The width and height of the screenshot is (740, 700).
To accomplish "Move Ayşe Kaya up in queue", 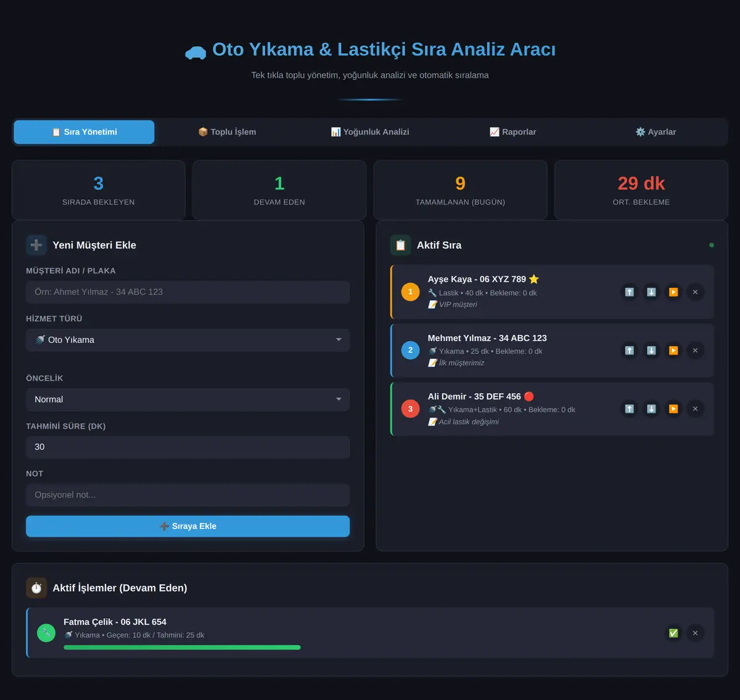I will pyautogui.click(x=629, y=292).
